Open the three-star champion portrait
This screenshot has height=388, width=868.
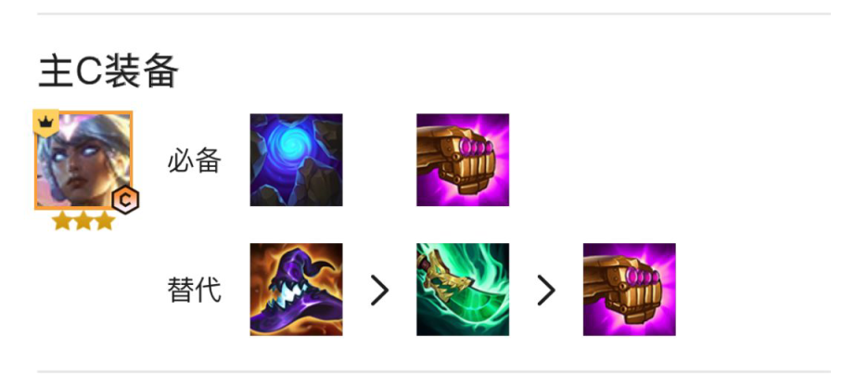tap(83, 161)
